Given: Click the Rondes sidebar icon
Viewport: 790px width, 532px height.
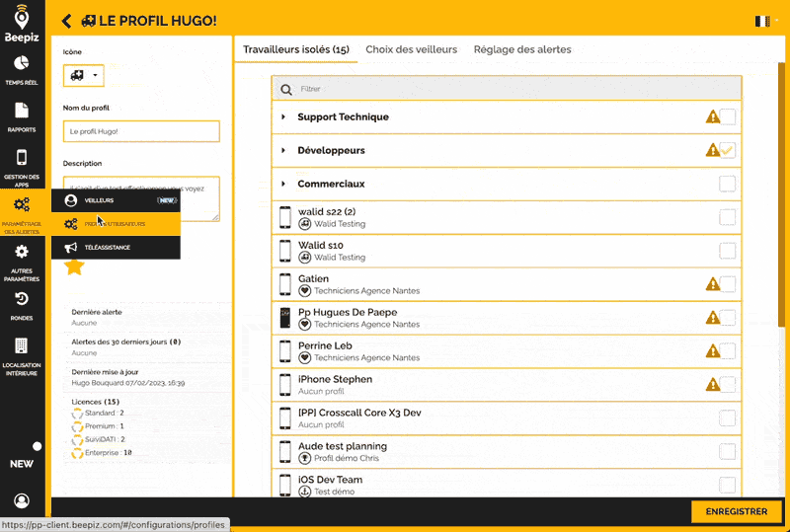Looking at the screenshot, I should pyautogui.click(x=22, y=299).
